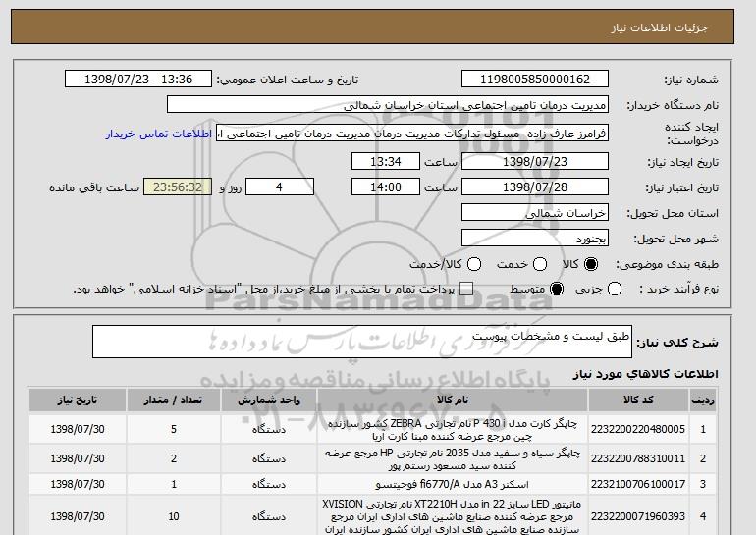The width and height of the screenshot is (756, 535).
Task: Select item code 2232200071960393
Action: tap(638, 516)
